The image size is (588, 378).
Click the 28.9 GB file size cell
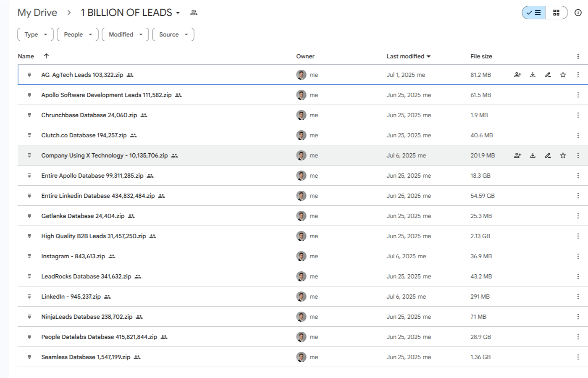[x=481, y=337]
